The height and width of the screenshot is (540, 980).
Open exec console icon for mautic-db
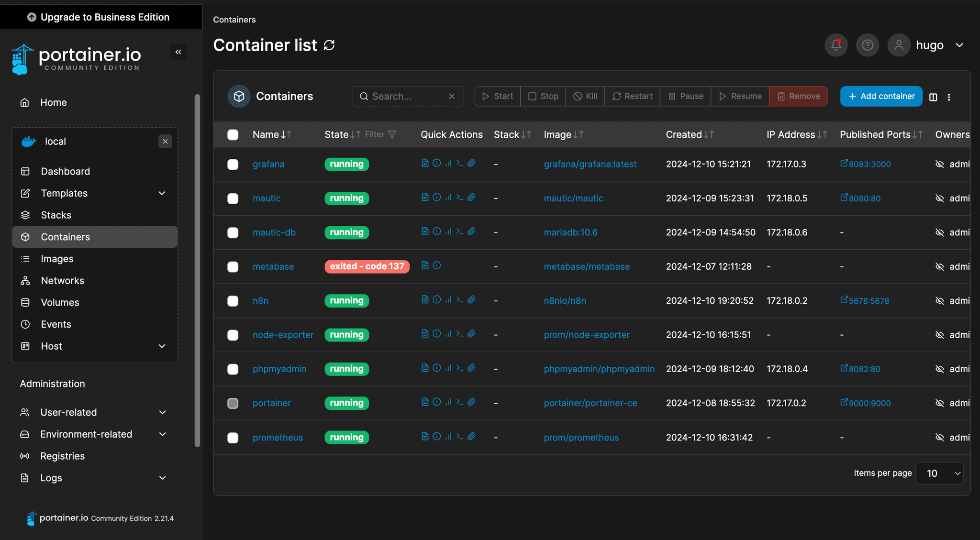point(460,231)
